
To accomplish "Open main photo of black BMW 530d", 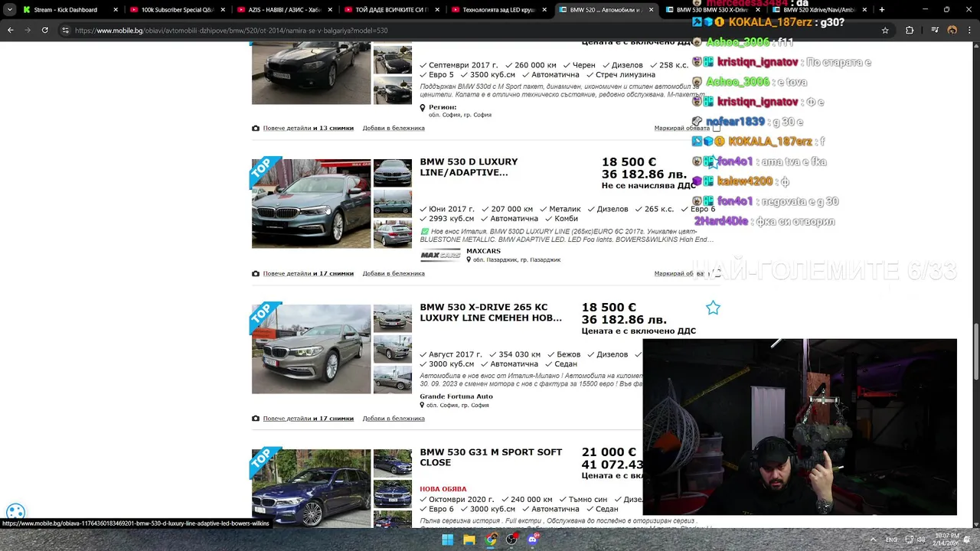I will point(311,73).
